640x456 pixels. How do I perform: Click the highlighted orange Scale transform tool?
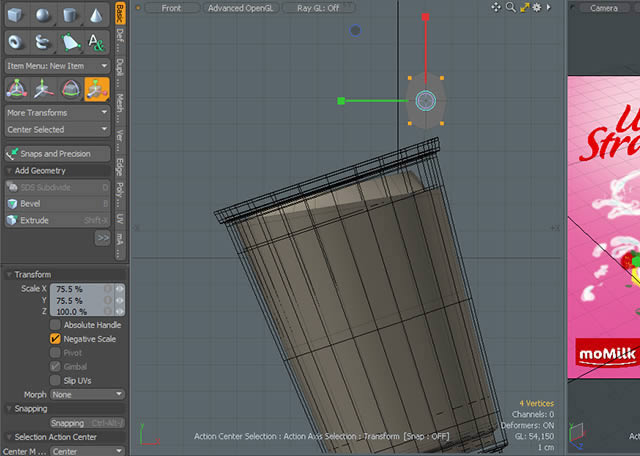(97, 89)
